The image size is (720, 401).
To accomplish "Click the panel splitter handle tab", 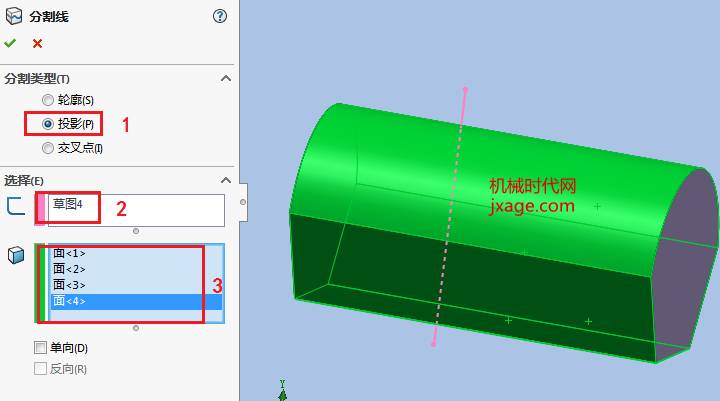I will (243, 202).
